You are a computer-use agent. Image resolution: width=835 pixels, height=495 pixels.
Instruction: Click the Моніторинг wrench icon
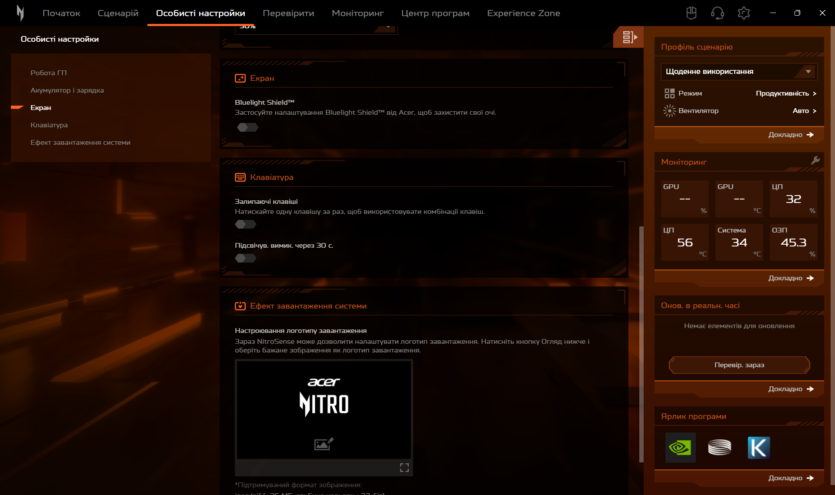815,161
